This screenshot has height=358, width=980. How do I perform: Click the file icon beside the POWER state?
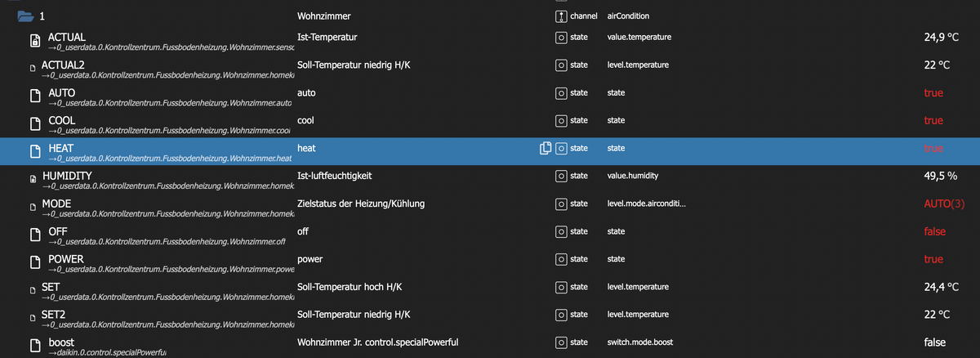click(x=35, y=263)
